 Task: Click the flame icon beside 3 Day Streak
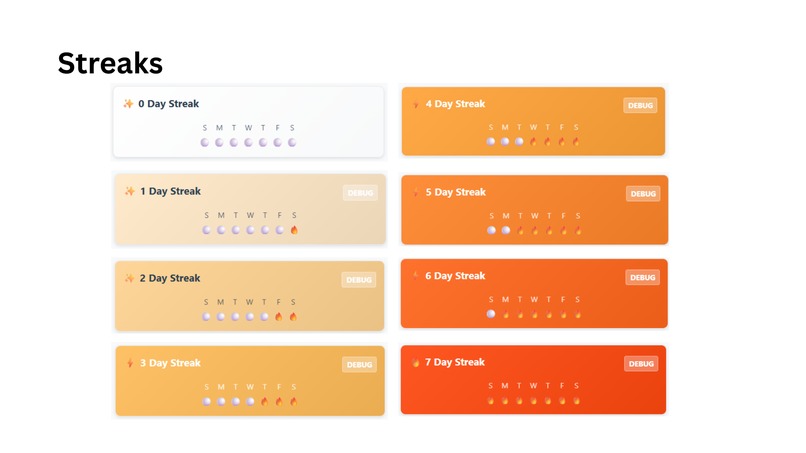coord(130,363)
